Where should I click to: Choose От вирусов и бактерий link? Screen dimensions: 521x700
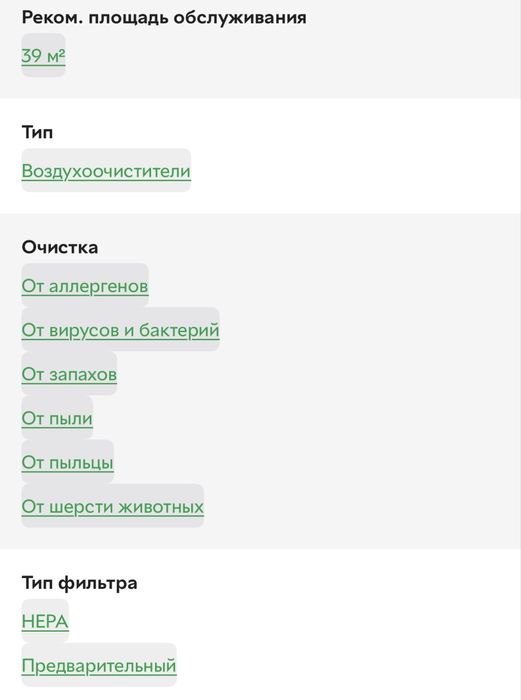[121, 330]
